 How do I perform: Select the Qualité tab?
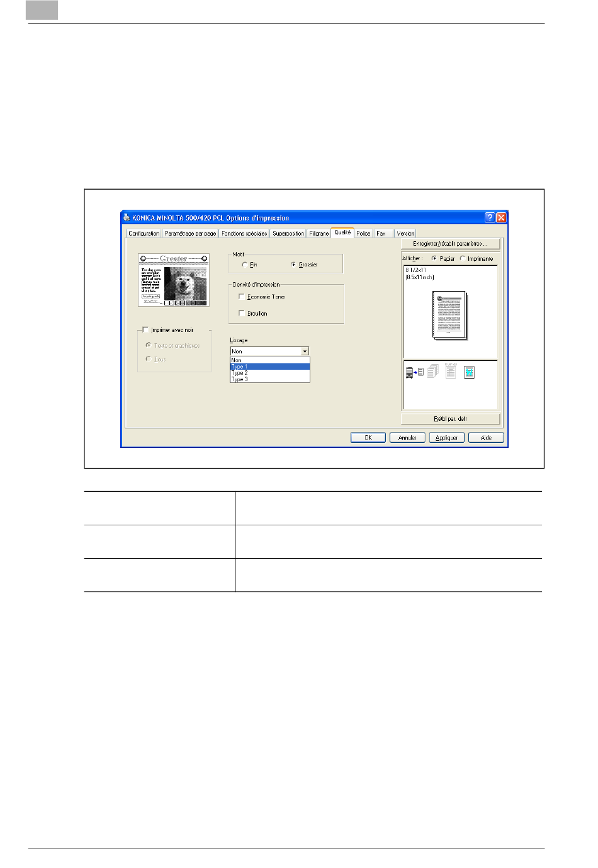[x=342, y=232]
